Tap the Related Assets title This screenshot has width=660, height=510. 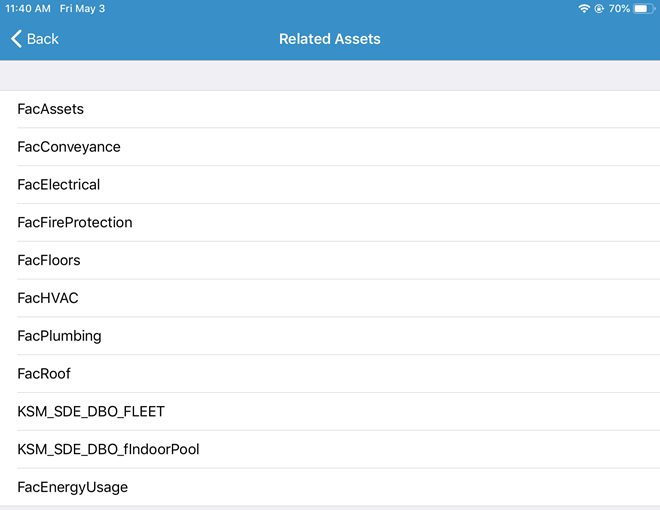(330, 39)
